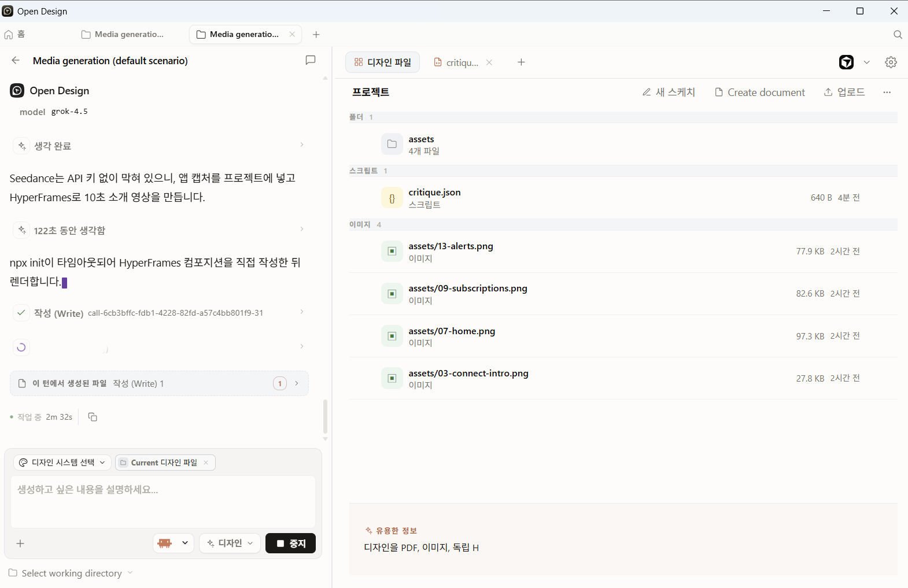Viewport: 908px width, 588px height.
Task: Open the 디자인 시스템 선택 dropdown
Action: click(62, 463)
